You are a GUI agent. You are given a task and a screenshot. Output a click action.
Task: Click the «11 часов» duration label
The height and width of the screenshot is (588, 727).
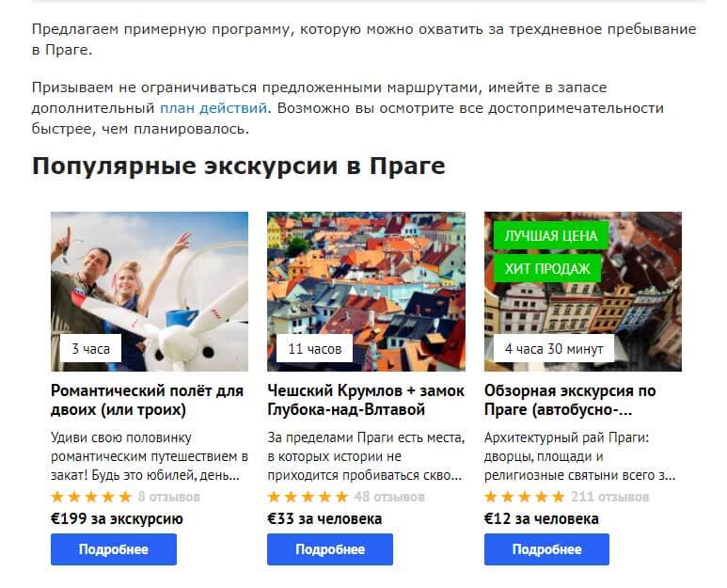click(315, 349)
